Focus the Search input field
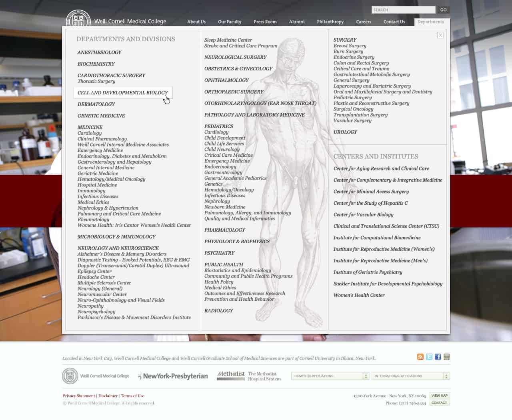This screenshot has height=420, width=512. coord(403,10)
